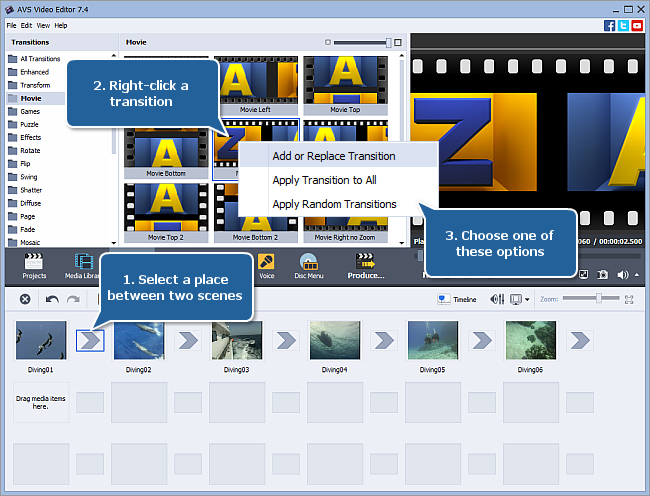Expand the volume arrow next to speaker
The width and height of the screenshot is (650, 496).
(x=637, y=275)
